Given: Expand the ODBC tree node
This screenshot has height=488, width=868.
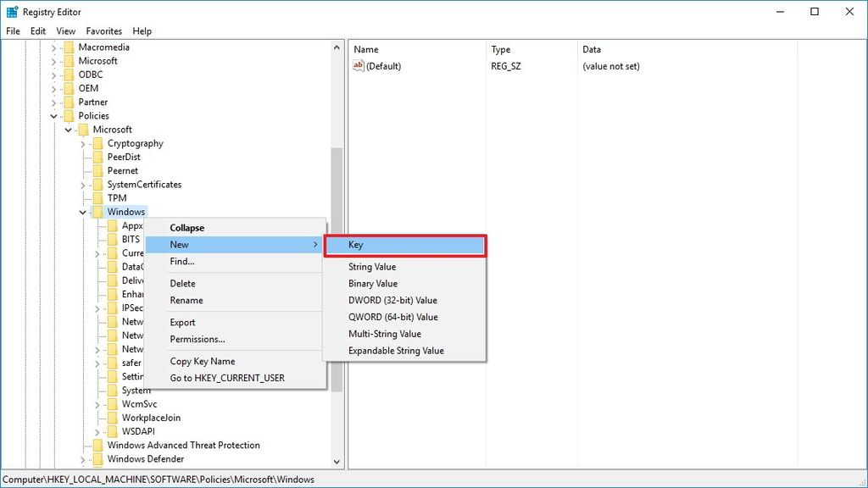Looking at the screenshot, I should click(56, 75).
